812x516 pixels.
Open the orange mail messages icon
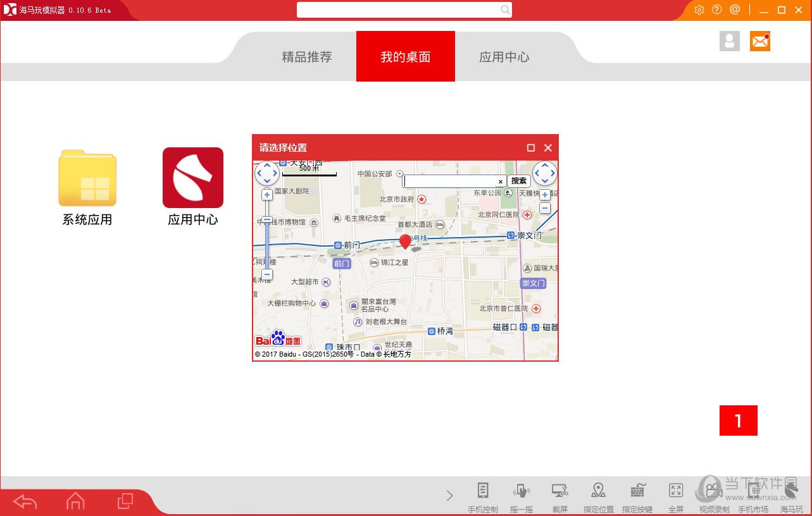760,41
